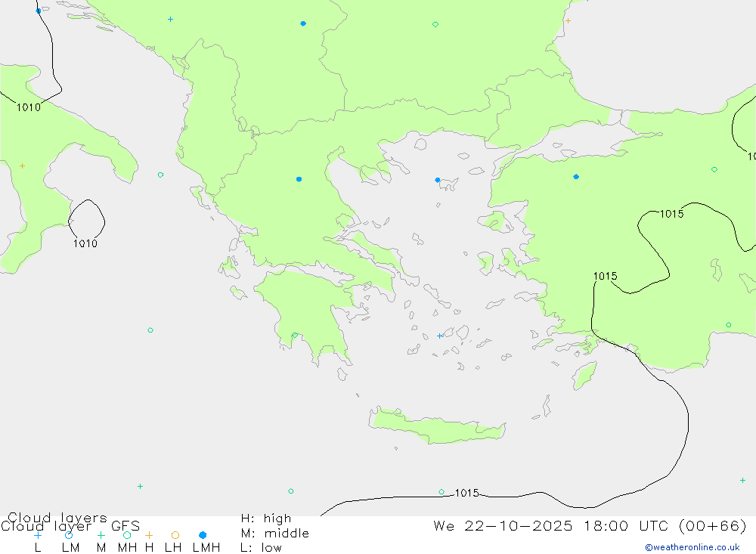Viewport: 756px width, 554px height.
Task: Click the green circle MH legend symbol
Action: click(x=127, y=535)
